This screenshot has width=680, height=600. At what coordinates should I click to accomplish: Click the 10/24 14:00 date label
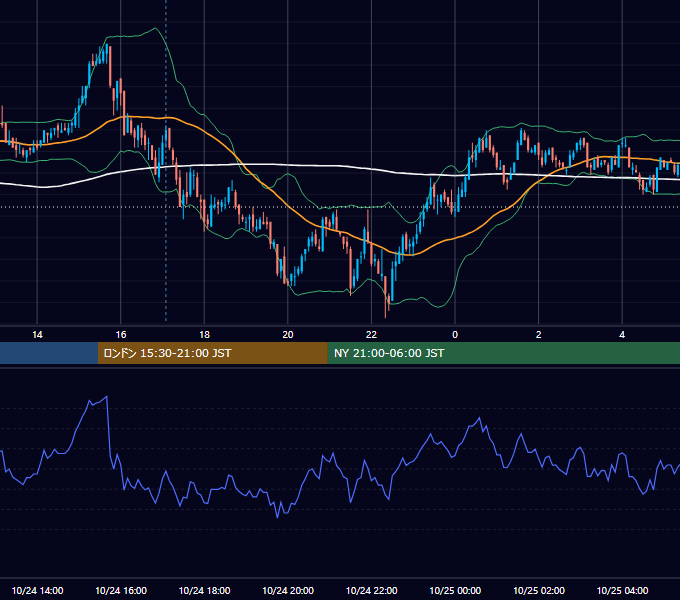(x=37, y=590)
